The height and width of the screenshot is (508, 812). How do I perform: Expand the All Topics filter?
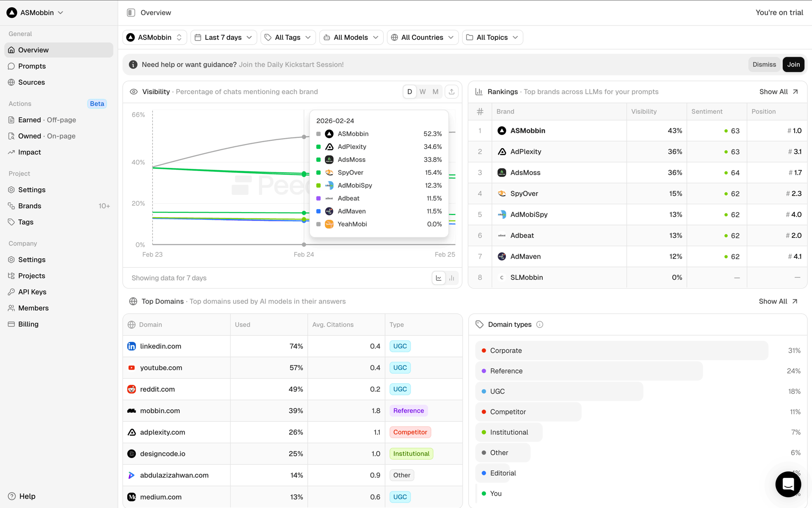pyautogui.click(x=493, y=37)
